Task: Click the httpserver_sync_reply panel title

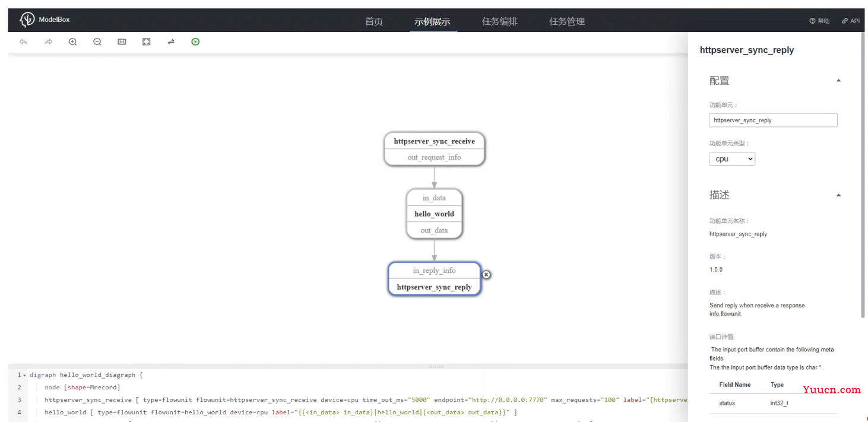Action: coord(747,50)
